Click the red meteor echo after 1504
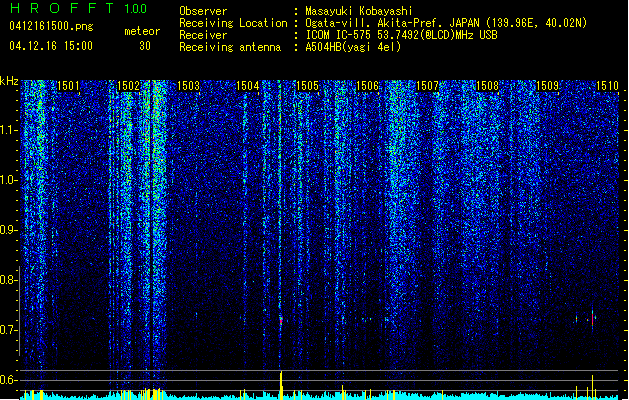Screen dimensions: 629x400 [x=281, y=321]
